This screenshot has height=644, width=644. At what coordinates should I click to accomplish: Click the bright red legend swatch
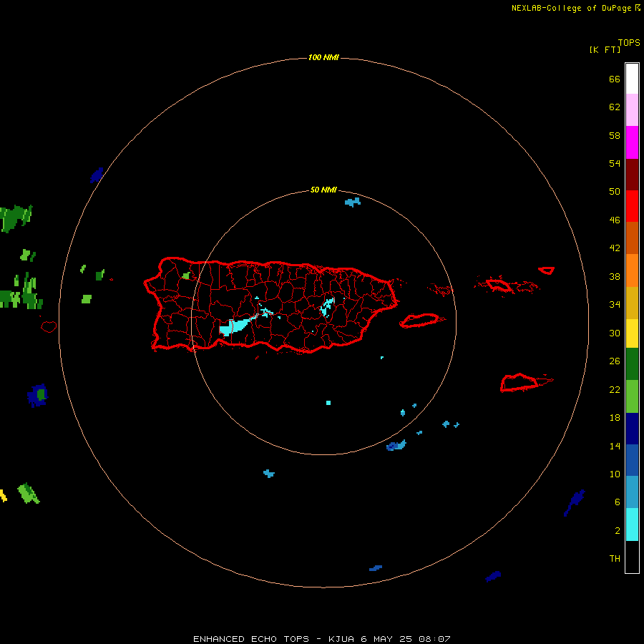pyautogui.click(x=632, y=206)
